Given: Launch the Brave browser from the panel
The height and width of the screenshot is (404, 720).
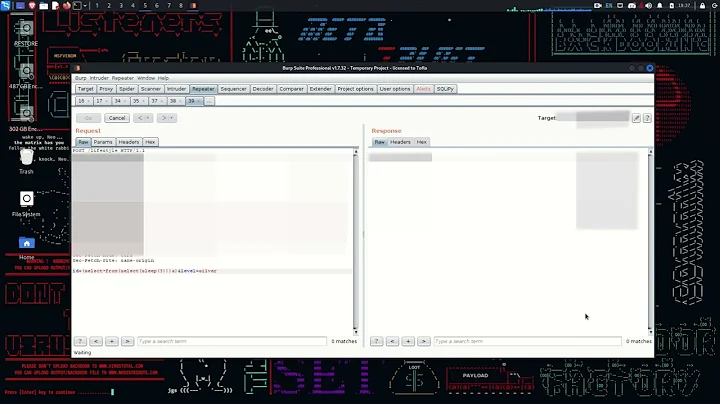Looking at the screenshot, I should pyautogui.click(x=32, y=6).
